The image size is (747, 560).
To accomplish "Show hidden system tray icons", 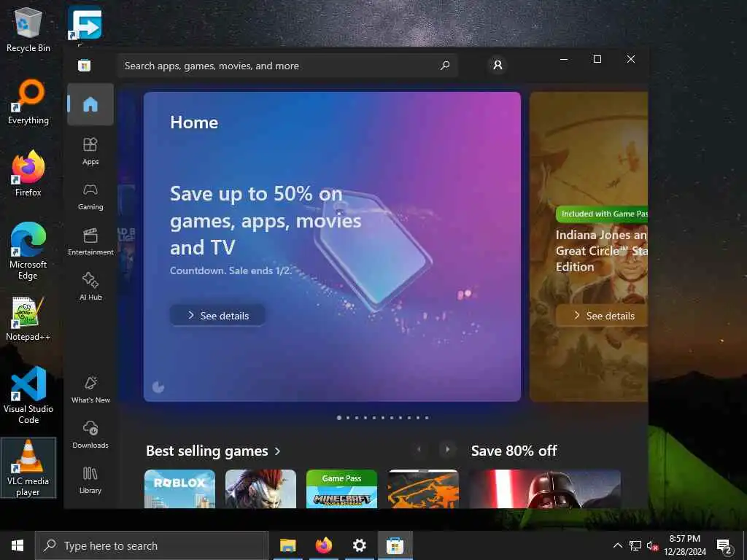I will click(x=617, y=545).
